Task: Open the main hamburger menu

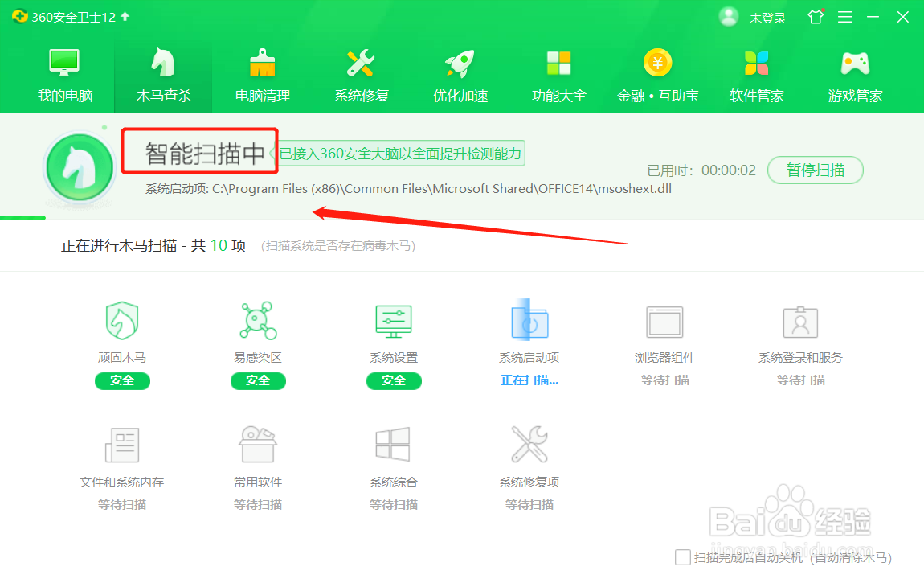Action: [845, 17]
